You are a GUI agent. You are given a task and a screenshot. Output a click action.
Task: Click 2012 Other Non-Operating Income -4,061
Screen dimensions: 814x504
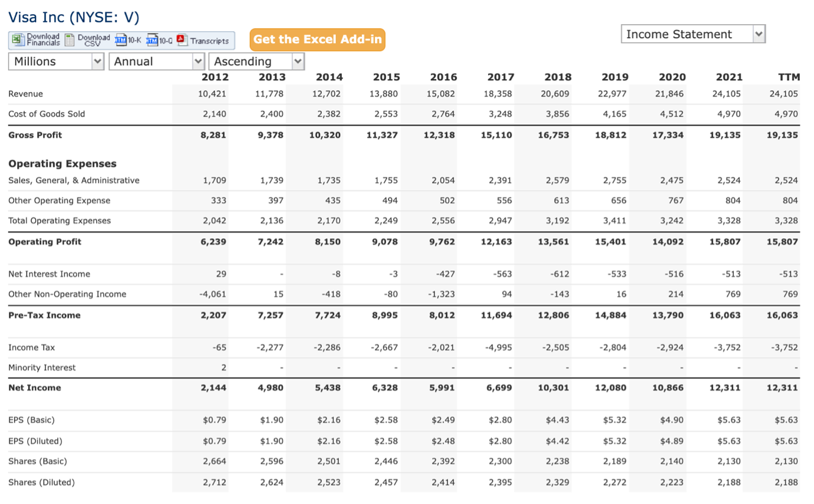(214, 294)
